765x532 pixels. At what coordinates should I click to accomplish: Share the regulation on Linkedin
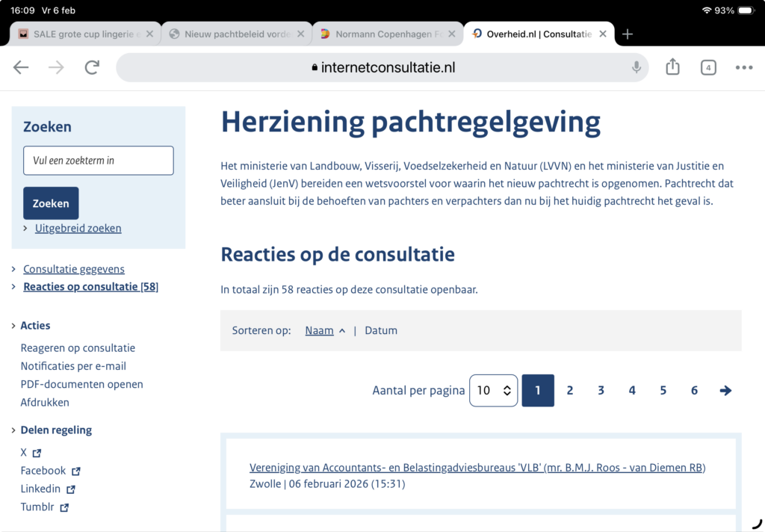click(41, 489)
